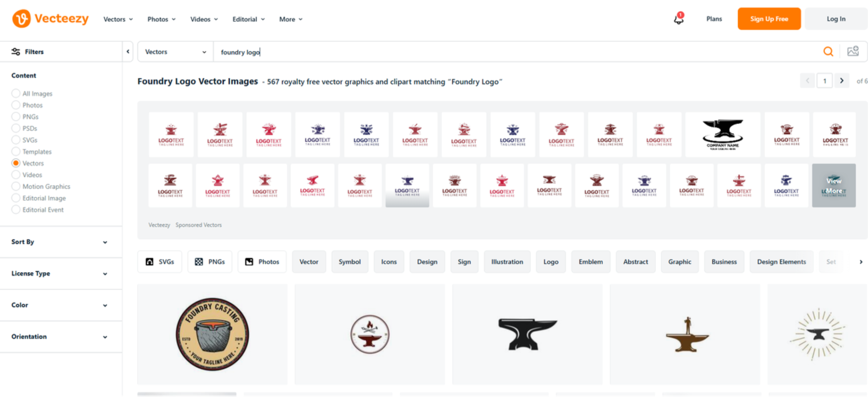Open the Photos navigation menu
Screen dimensions: 868x397
161,19
